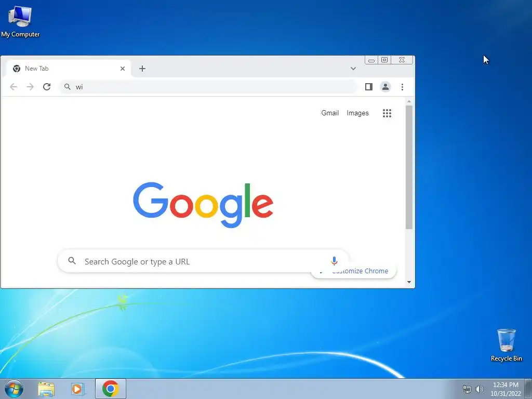The image size is (532, 399).
Task: Focus the Search Google or type a URL box
Action: 203,261
